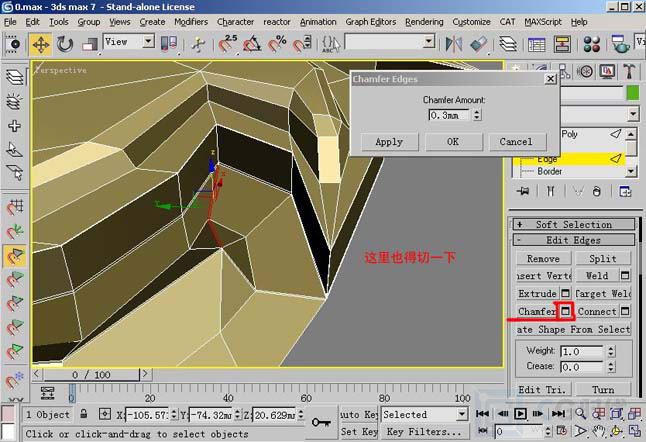Click the key icon for Set Keys
646x442 pixels.
point(322,423)
